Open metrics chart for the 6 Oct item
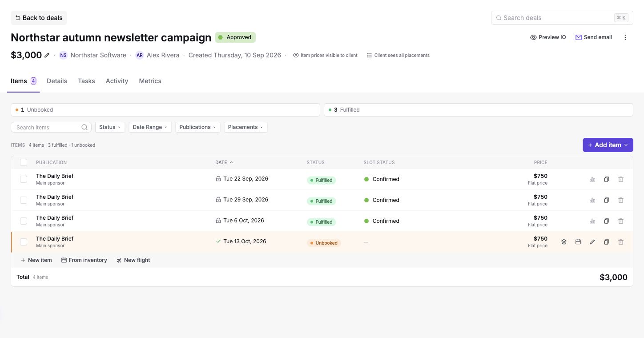 (592, 221)
